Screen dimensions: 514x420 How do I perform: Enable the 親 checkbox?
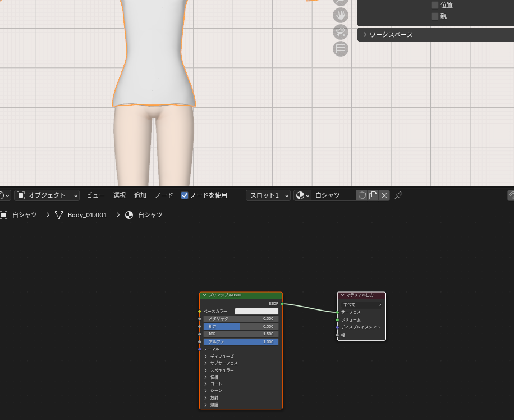click(x=435, y=16)
